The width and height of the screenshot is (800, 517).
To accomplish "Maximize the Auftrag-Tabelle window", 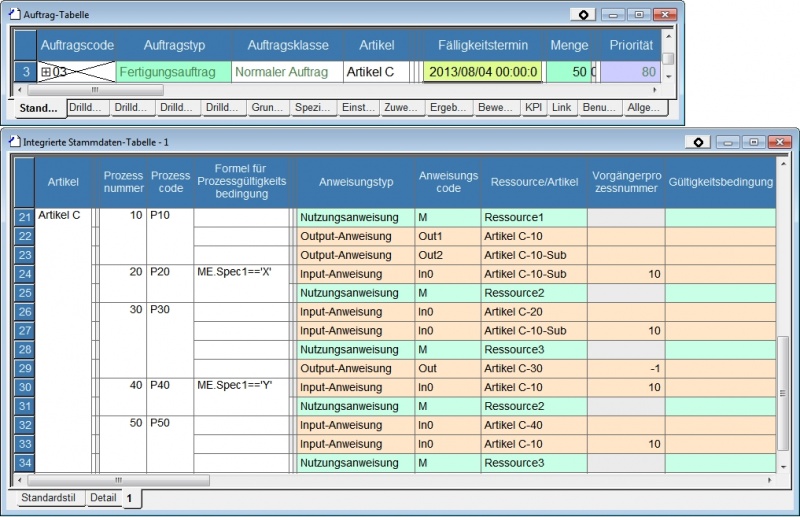I will 638,15.
